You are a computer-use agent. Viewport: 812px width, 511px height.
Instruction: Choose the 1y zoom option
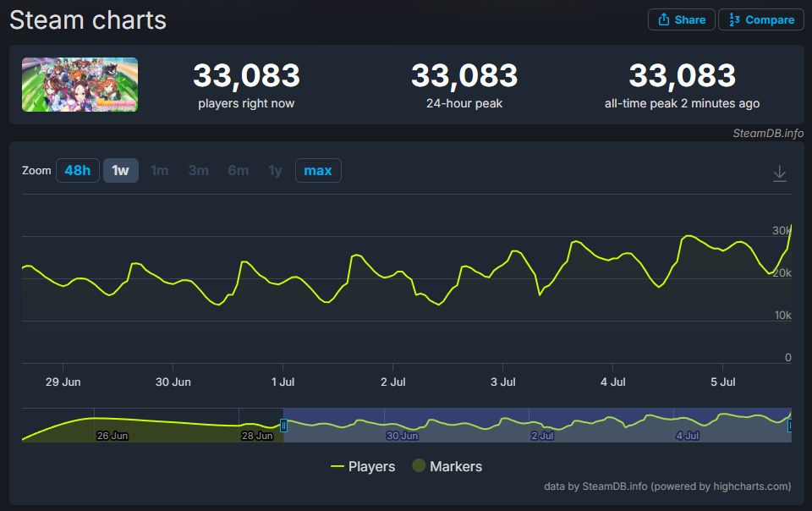[275, 170]
